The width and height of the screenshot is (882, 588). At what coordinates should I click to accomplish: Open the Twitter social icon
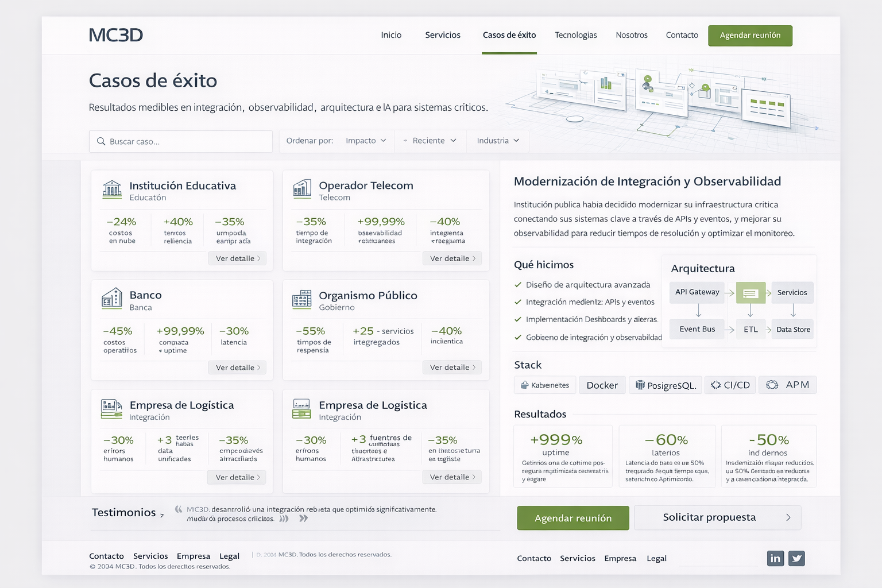[x=796, y=558]
